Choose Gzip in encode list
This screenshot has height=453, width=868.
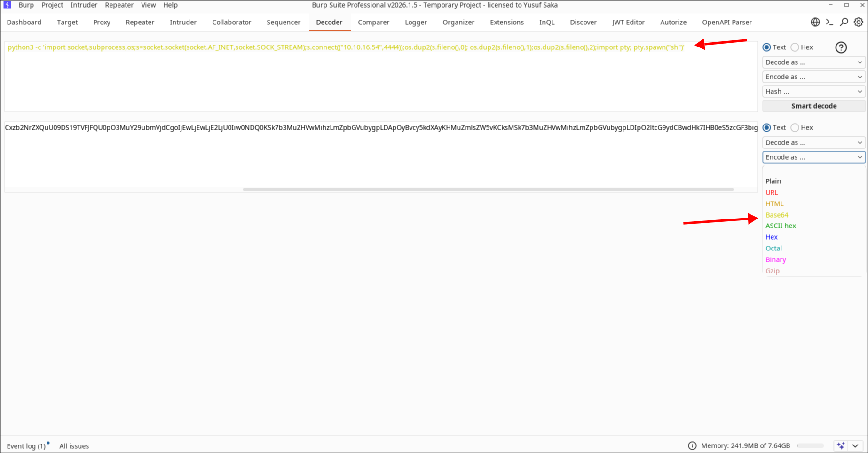(773, 271)
